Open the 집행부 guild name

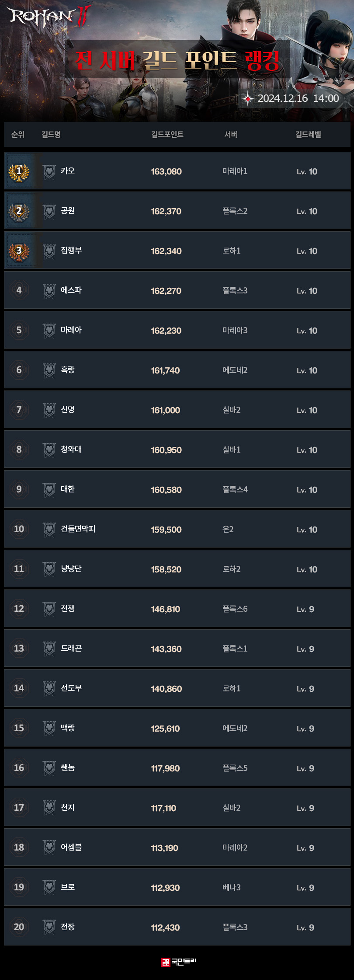pyautogui.click(x=71, y=251)
